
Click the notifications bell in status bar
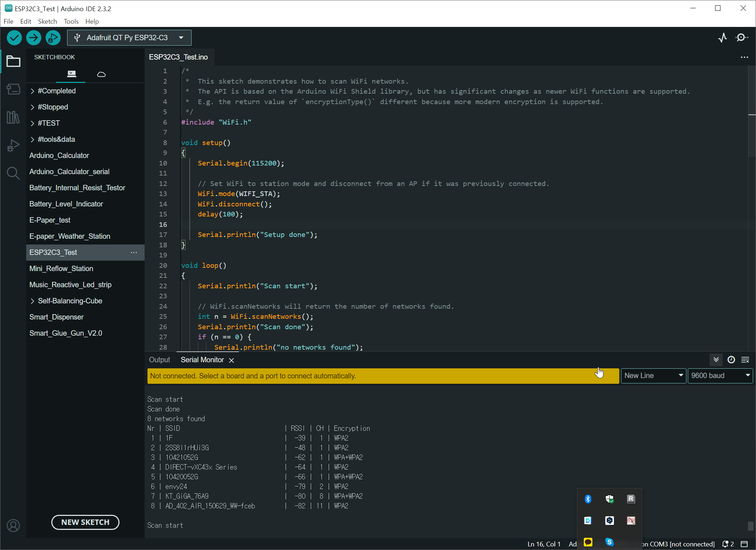[727, 544]
